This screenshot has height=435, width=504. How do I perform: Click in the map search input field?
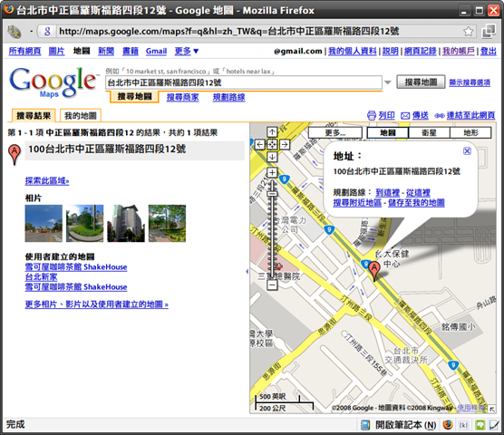coord(244,82)
